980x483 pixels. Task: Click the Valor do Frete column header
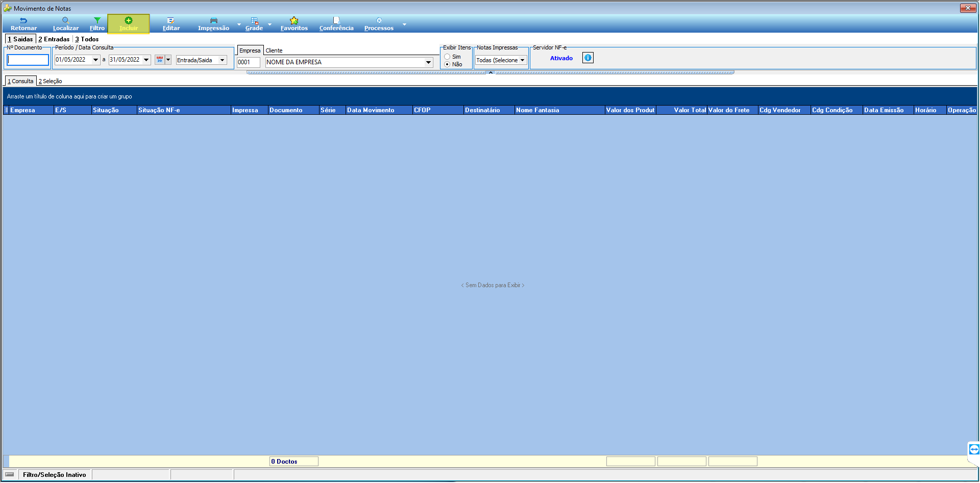pos(732,110)
